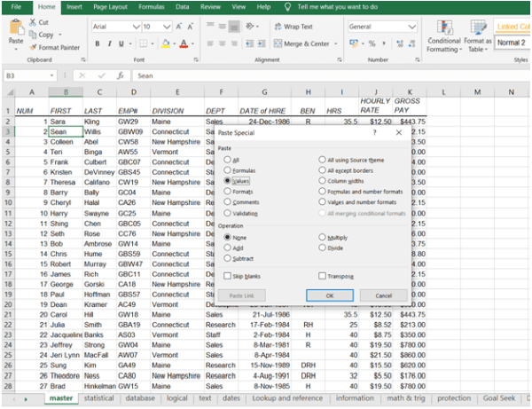
Task: Enable the Transpose checkbox
Action: point(323,276)
